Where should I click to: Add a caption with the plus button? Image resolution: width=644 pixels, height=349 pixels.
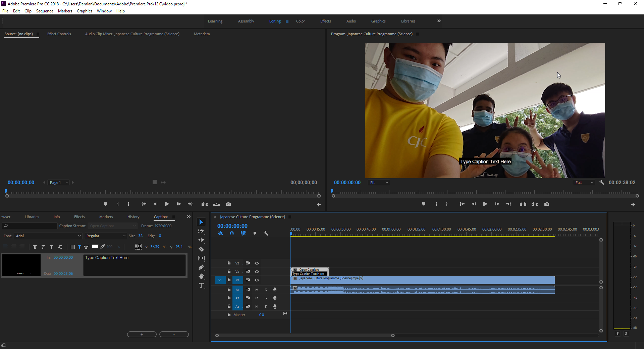point(142,334)
